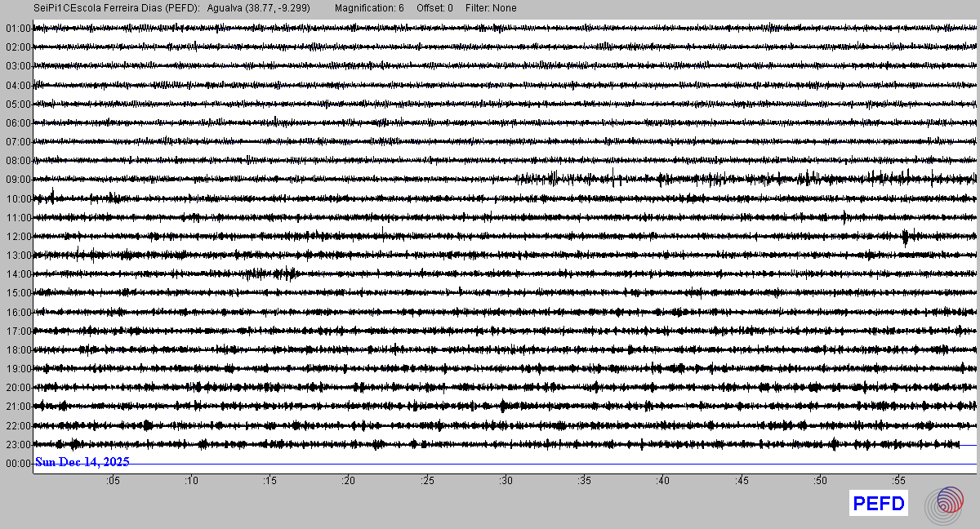Image resolution: width=980 pixels, height=529 pixels.
Task: Click the :05 minute axis tick label
Action: [x=112, y=481]
